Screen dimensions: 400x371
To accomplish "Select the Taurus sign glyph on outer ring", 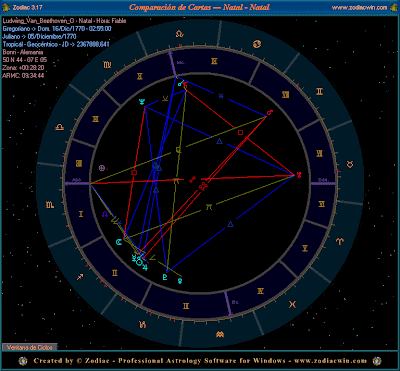I will 350,164.
